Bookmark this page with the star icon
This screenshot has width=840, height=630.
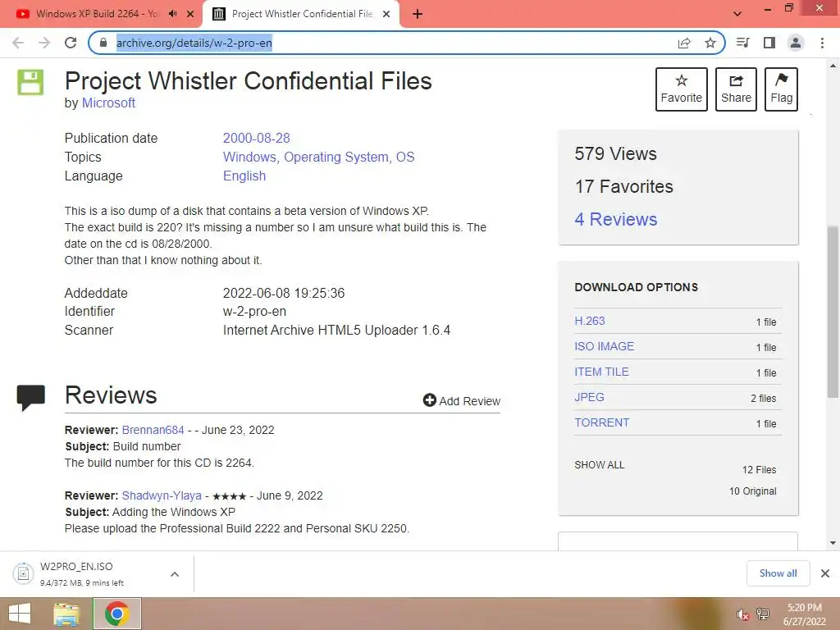[x=710, y=43]
